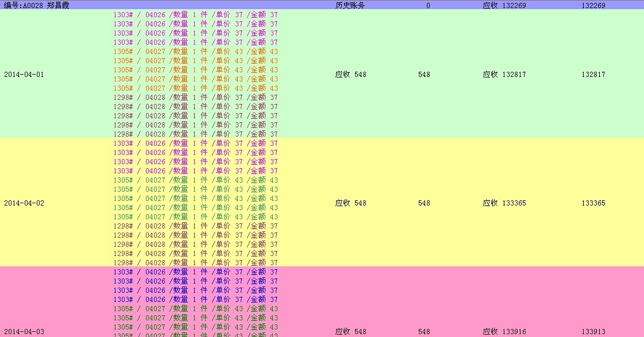
Task: Click the 应收 133916 cumulative cell
Action: 504,332
